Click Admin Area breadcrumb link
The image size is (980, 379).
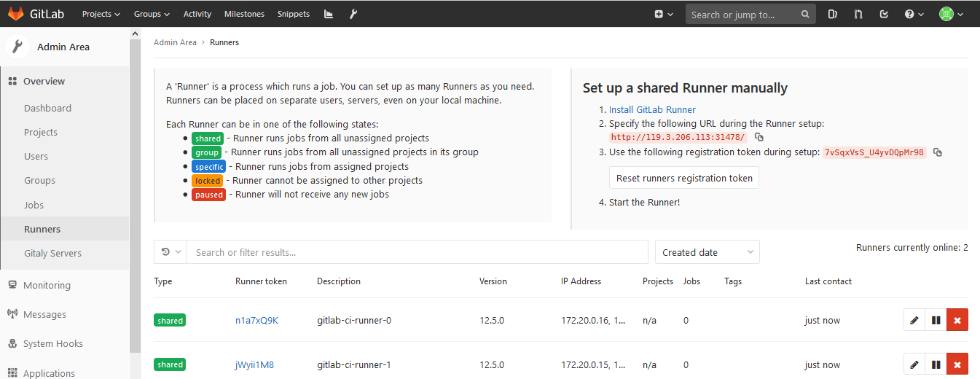coord(175,42)
